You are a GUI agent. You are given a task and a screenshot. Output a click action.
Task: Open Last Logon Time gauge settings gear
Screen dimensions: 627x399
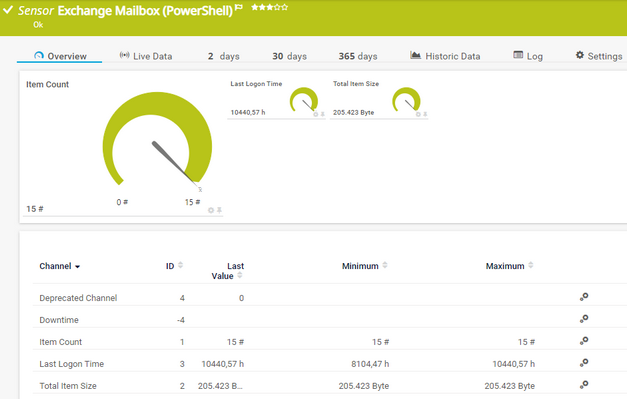coord(315,114)
